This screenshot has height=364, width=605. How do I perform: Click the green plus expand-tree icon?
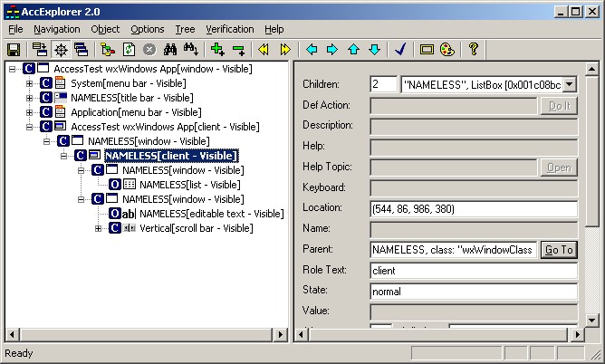point(216,49)
